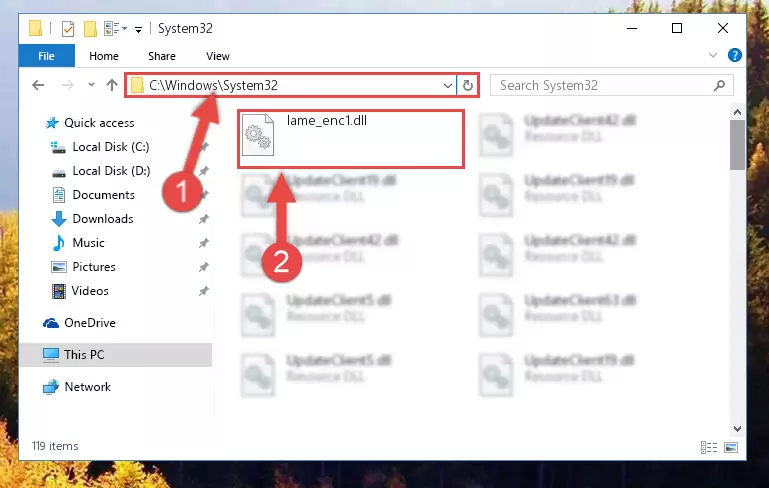Expand the ribbon with the chevron
The height and width of the screenshot is (488, 769).
(713, 55)
